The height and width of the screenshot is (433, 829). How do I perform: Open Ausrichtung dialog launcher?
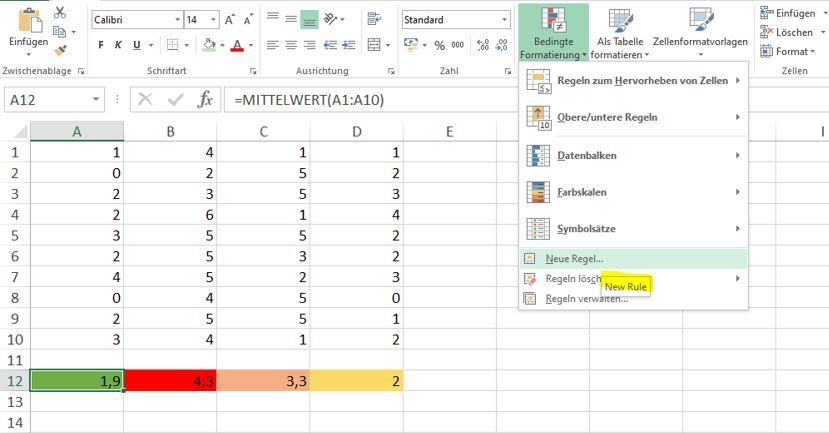(391, 71)
